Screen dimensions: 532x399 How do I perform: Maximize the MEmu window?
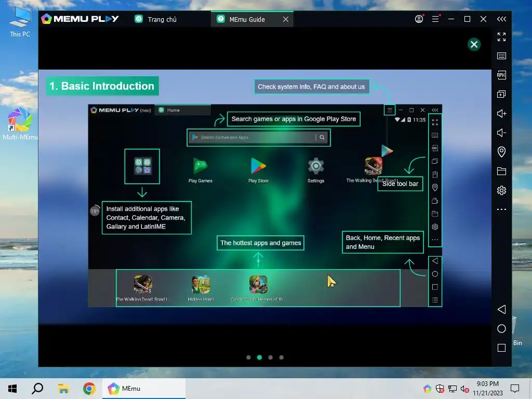tap(467, 19)
